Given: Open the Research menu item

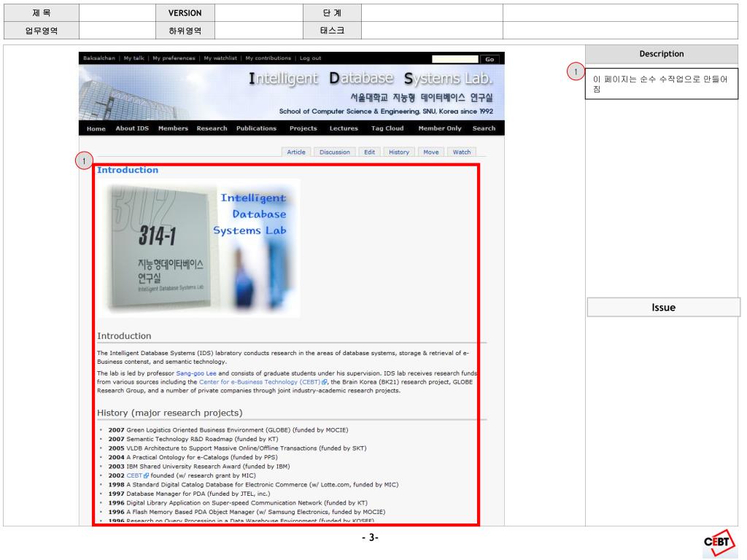Looking at the screenshot, I should tap(212, 128).
